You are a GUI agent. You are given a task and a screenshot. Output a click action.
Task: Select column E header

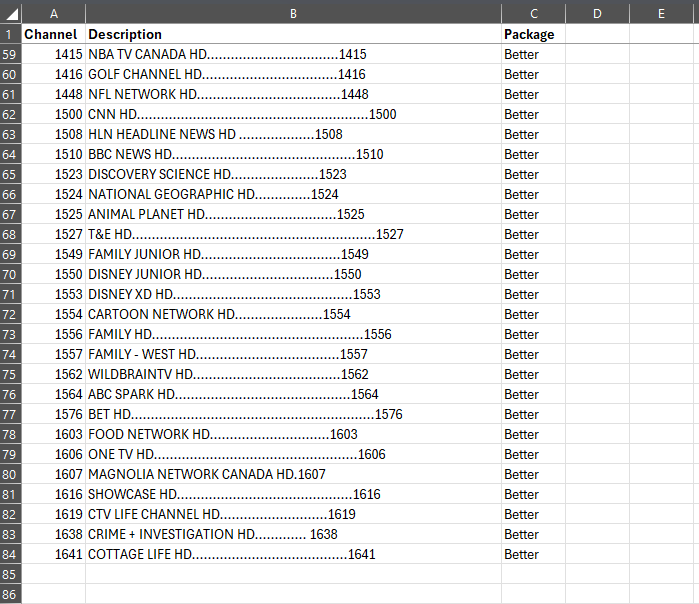click(x=662, y=13)
